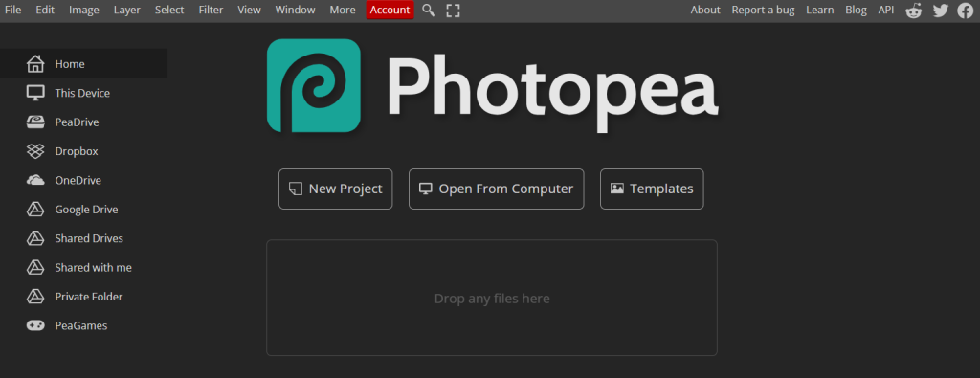
Task: Open the Layer menu
Action: [127, 10]
